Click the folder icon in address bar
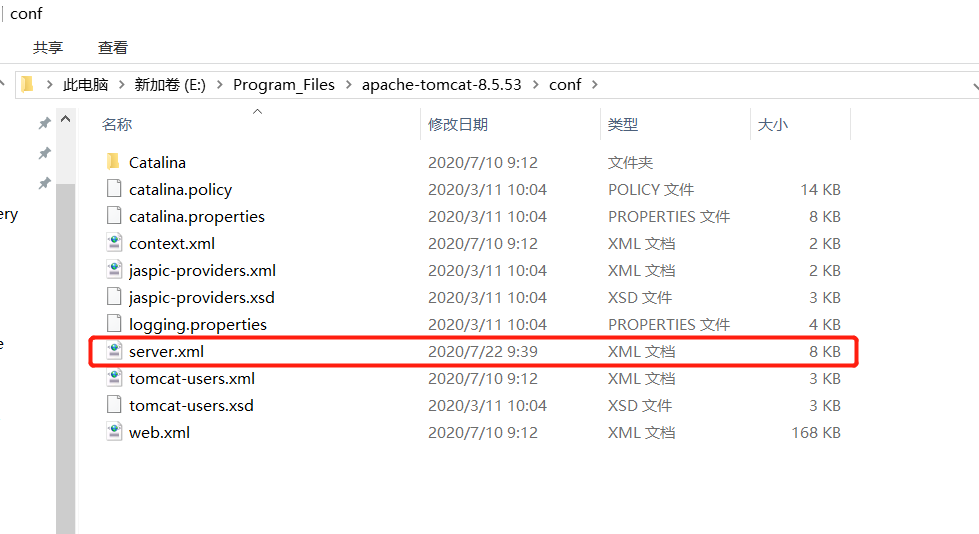This screenshot has width=979, height=534. tap(27, 84)
